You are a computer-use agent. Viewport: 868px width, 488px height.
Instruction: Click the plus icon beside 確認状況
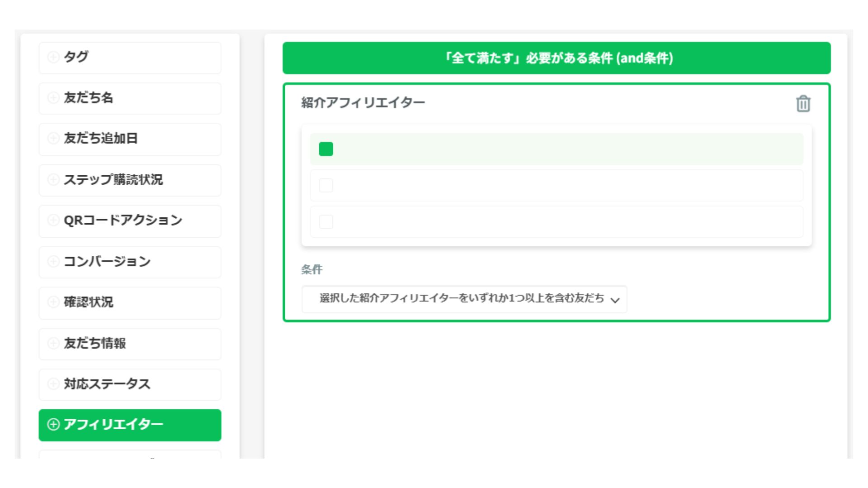53,302
